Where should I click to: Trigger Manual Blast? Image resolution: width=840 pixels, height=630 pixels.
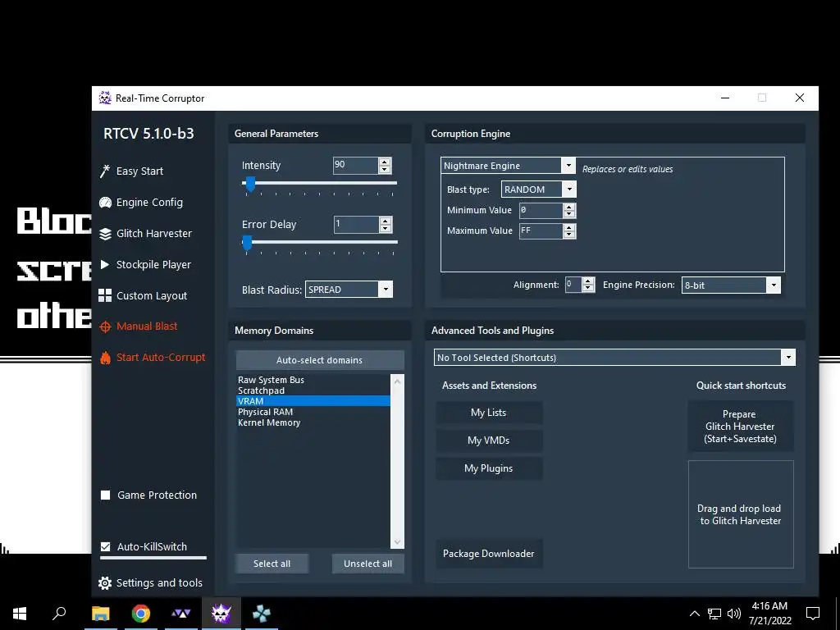tap(147, 326)
